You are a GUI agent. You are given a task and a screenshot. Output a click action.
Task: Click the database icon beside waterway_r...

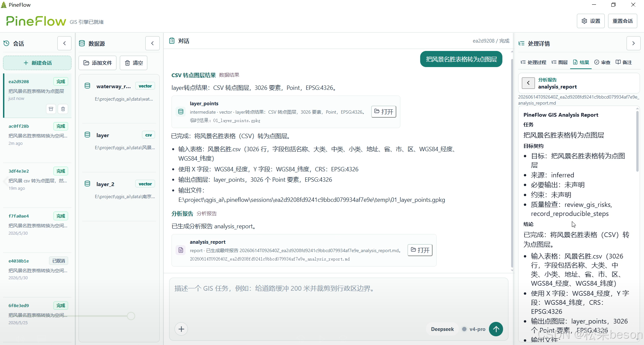coord(87,86)
